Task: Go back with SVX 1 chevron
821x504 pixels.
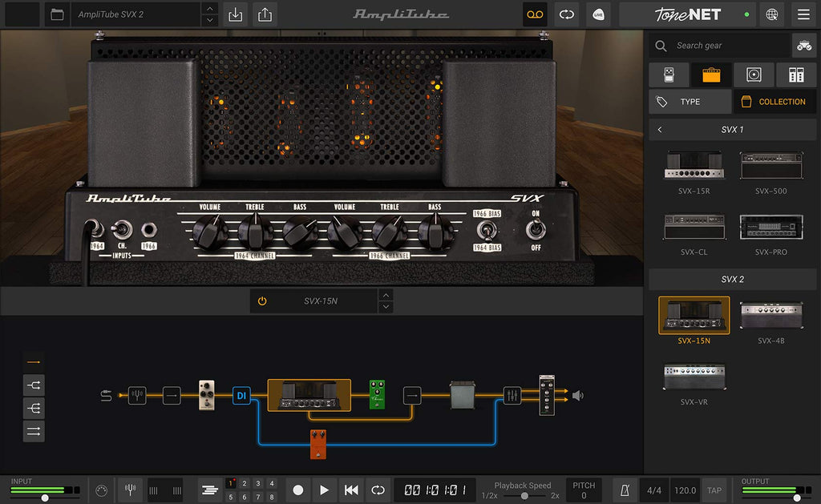Action: click(x=660, y=129)
